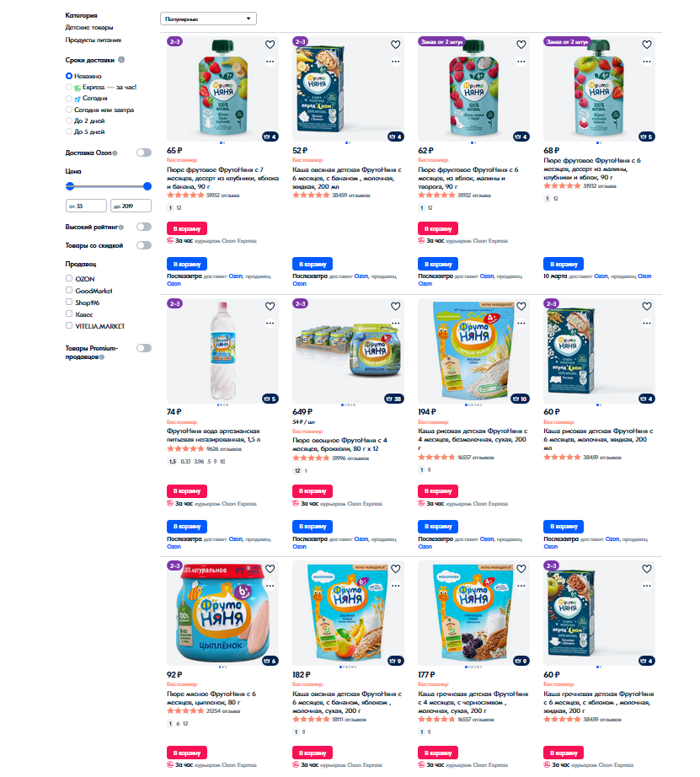Open the Популярные sorting dropdown

tap(208, 18)
